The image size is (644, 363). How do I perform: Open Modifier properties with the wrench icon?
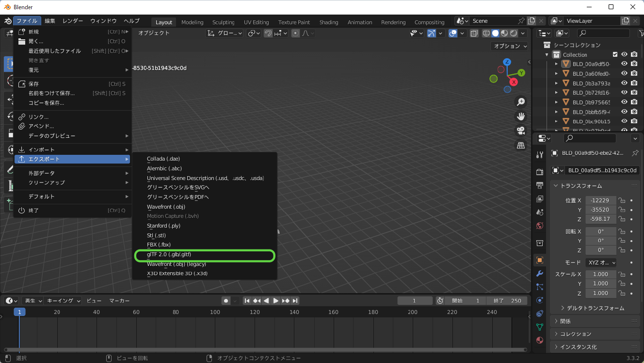[x=539, y=274]
